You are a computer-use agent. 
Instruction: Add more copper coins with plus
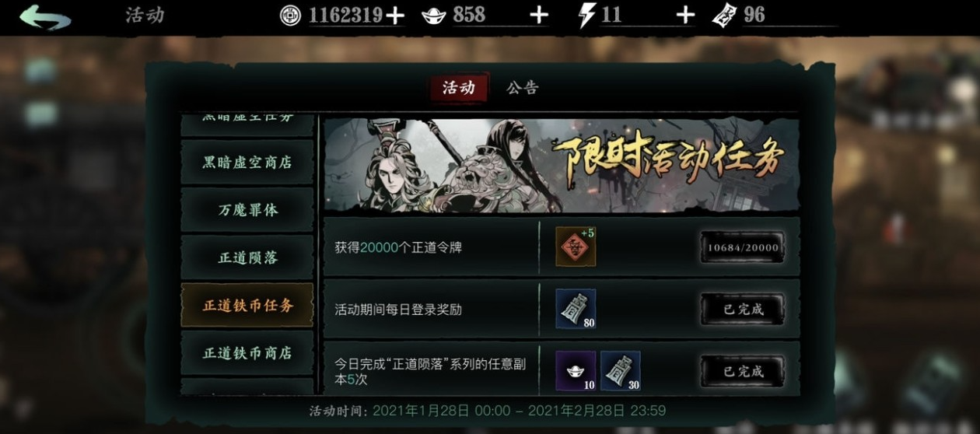coord(395,16)
